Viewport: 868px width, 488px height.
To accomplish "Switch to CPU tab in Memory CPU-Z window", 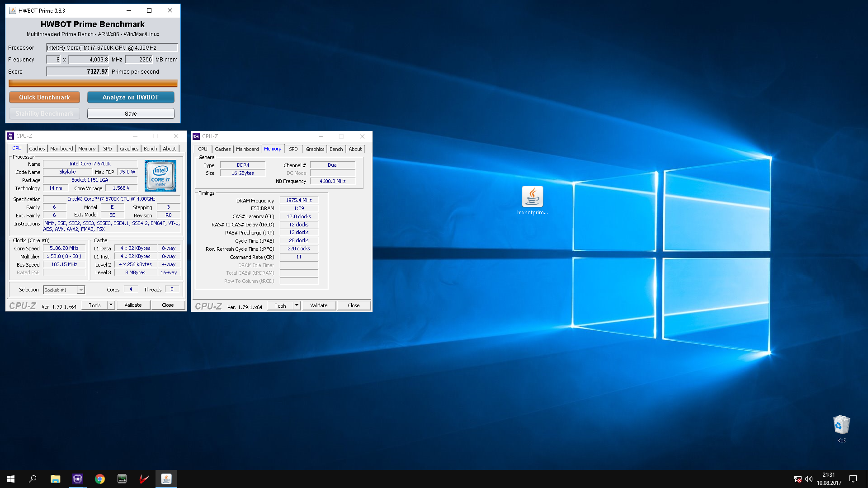I will coord(203,149).
